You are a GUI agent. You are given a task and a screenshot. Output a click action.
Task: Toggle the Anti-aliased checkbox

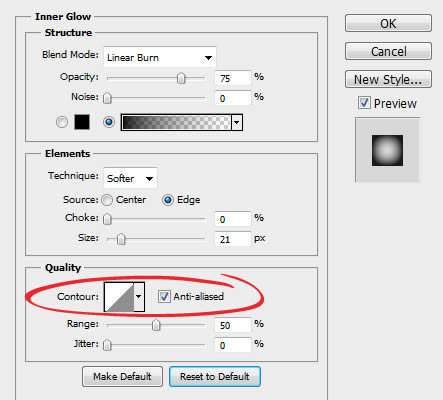164,296
